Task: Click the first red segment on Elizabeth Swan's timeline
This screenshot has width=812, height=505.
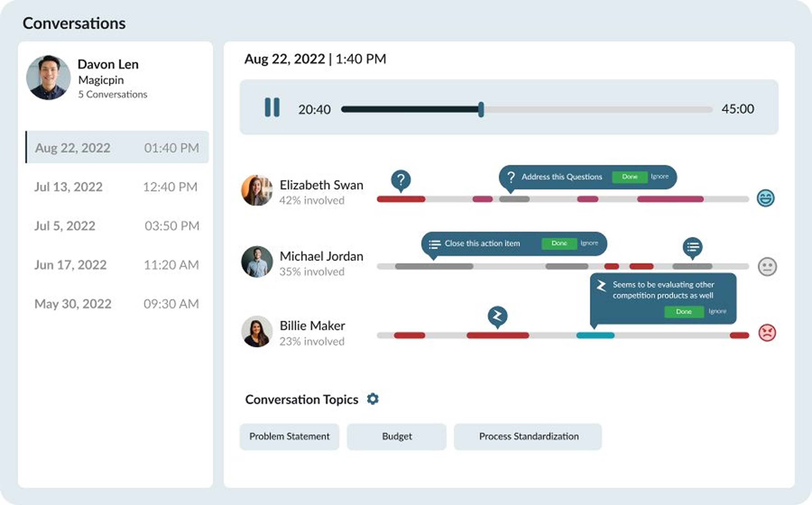Action: [x=401, y=199]
